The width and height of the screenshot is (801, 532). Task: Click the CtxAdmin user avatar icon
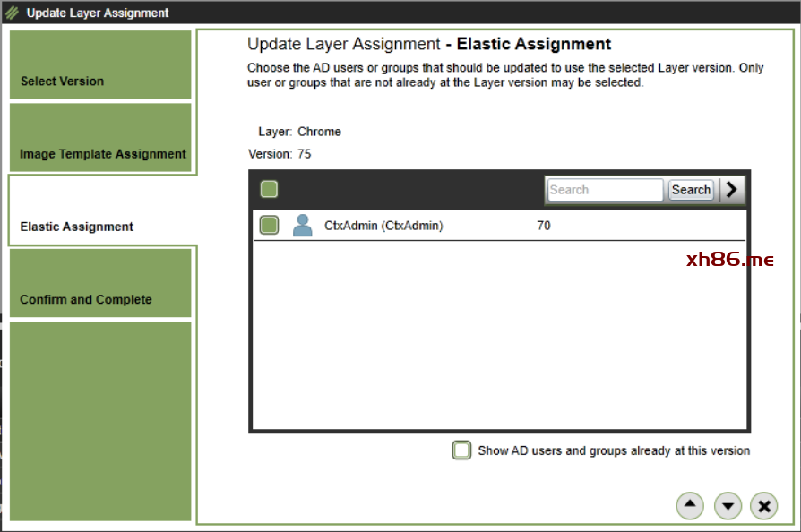pos(303,226)
